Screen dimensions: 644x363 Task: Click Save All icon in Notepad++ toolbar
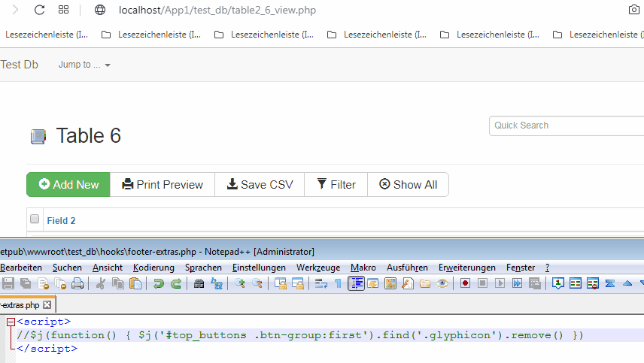click(26, 283)
